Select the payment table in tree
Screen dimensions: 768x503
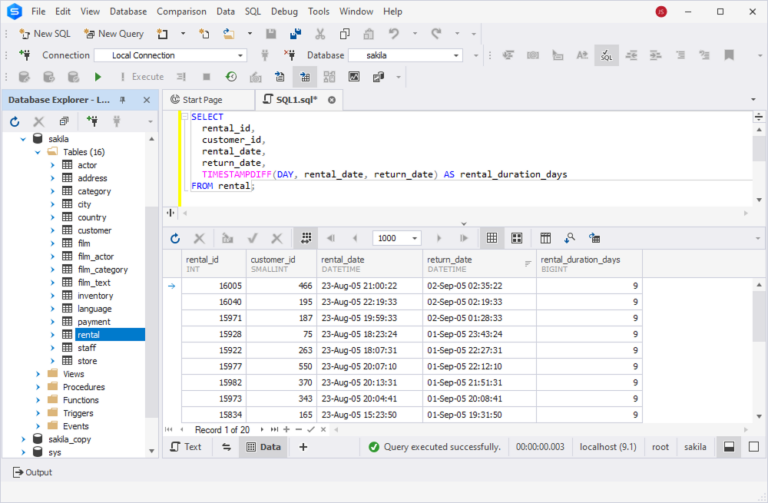(93, 321)
